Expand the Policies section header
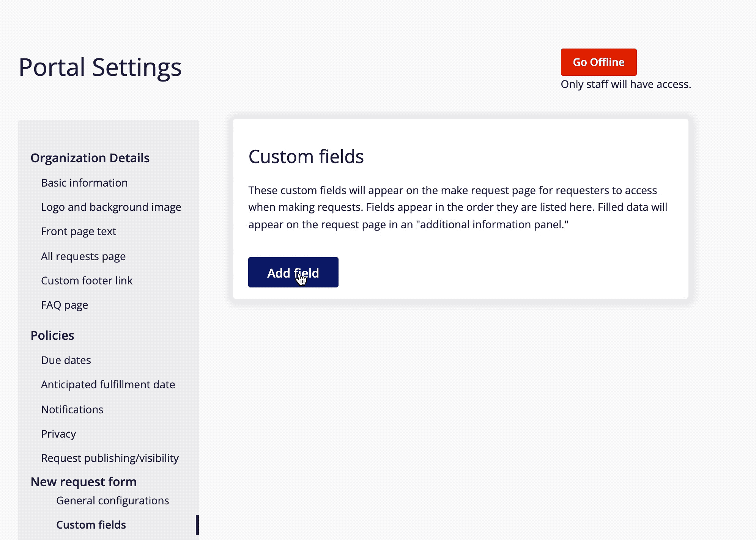Viewport: 756px width, 540px height. (x=52, y=335)
